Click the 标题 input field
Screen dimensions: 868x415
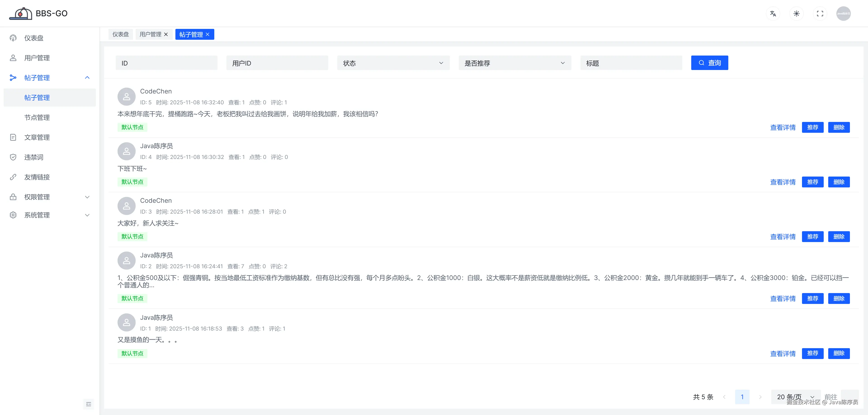point(631,63)
